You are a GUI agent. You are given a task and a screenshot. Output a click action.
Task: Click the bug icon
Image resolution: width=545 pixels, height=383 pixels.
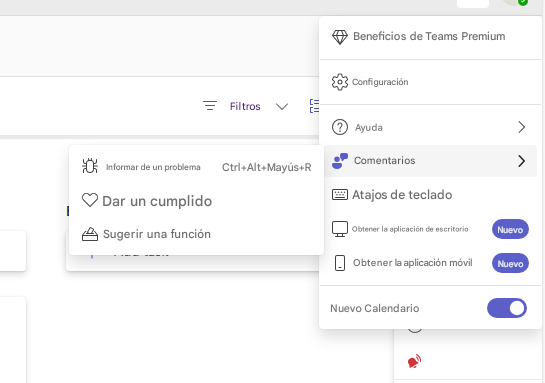click(x=90, y=166)
